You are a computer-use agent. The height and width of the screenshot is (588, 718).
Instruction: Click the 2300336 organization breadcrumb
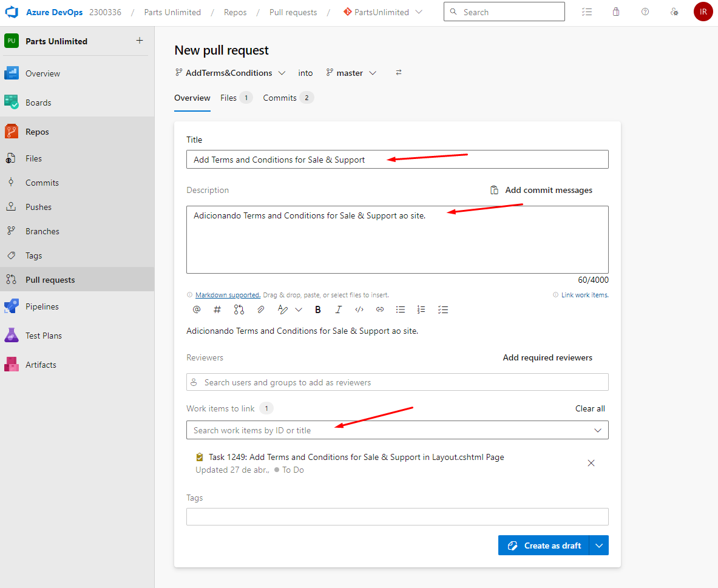pyautogui.click(x=106, y=12)
